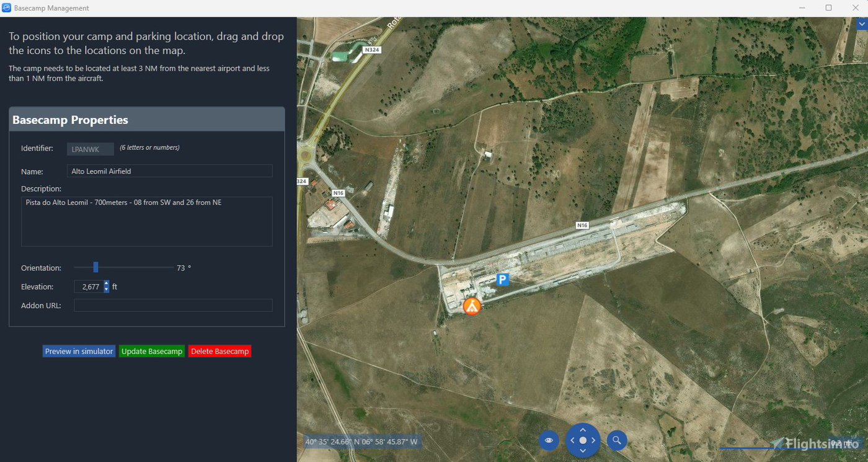Select the blue parking location marker

[x=502, y=279]
